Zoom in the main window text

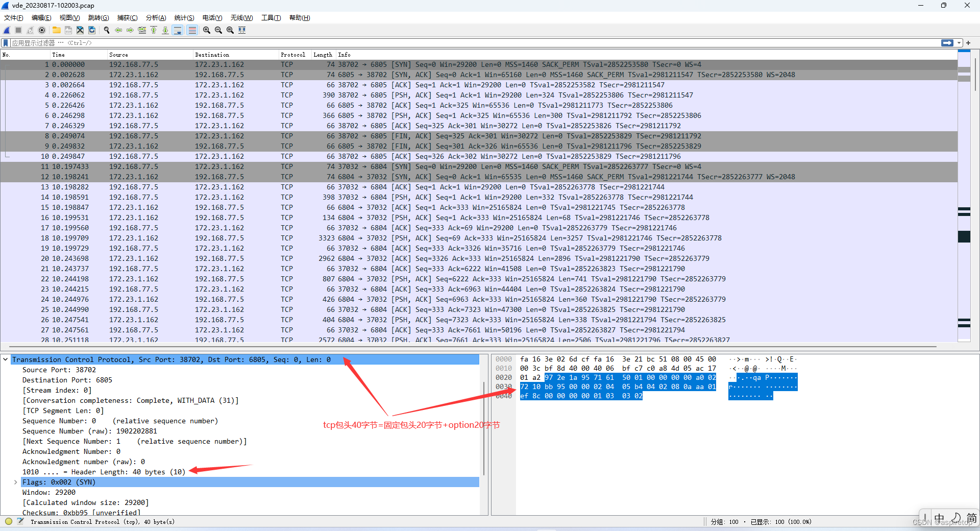[x=207, y=30]
